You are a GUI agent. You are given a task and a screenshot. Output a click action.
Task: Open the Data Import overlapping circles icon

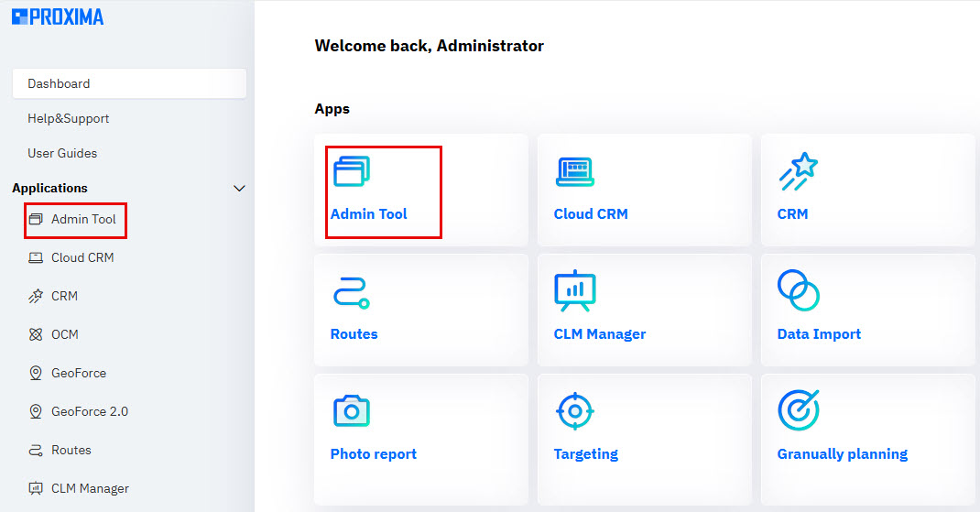point(798,290)
